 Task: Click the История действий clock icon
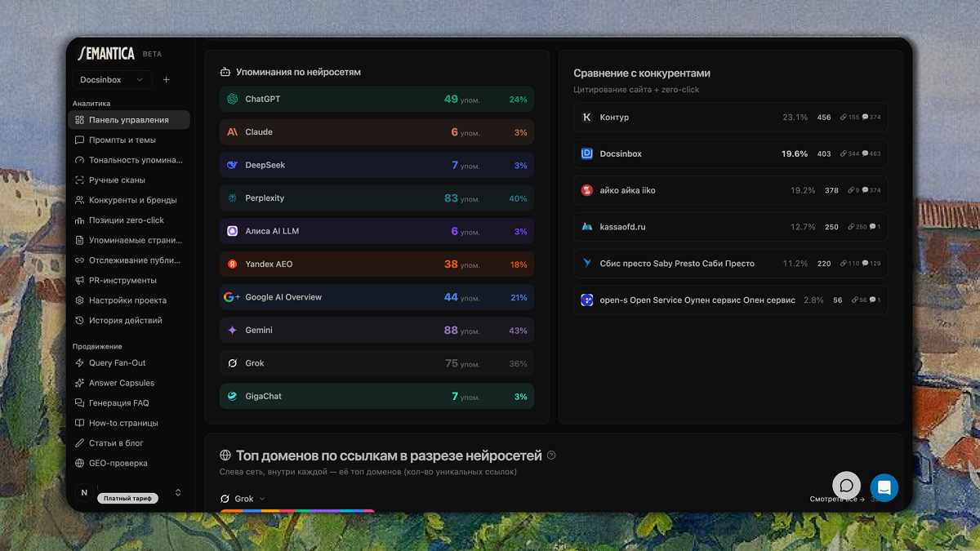(79, 321)
